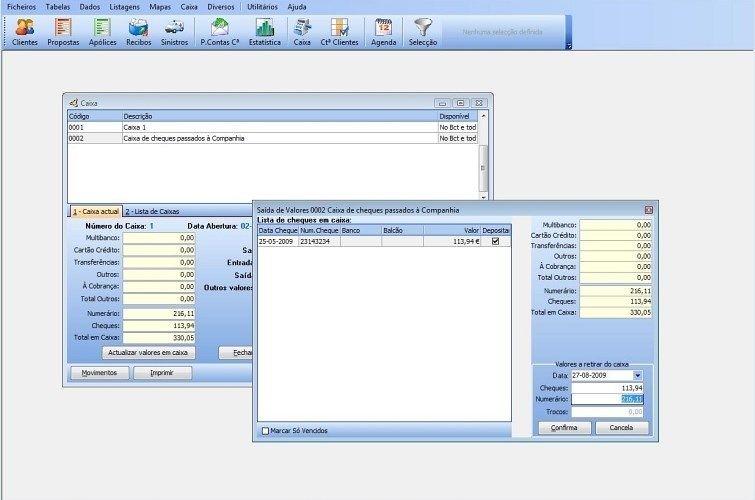Open the Utilitários menu
This screenshot has height=500, width=755.
tap(262, 6)
